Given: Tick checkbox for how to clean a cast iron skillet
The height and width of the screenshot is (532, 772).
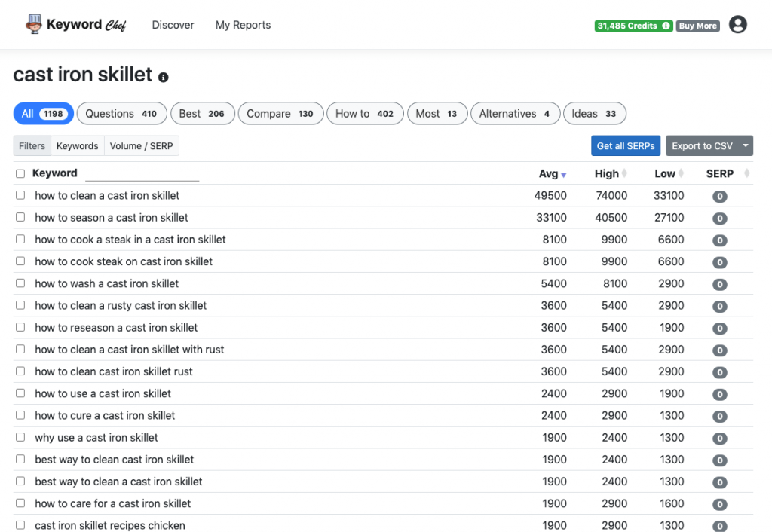Looking at the screenshot, I should point(20,195).
